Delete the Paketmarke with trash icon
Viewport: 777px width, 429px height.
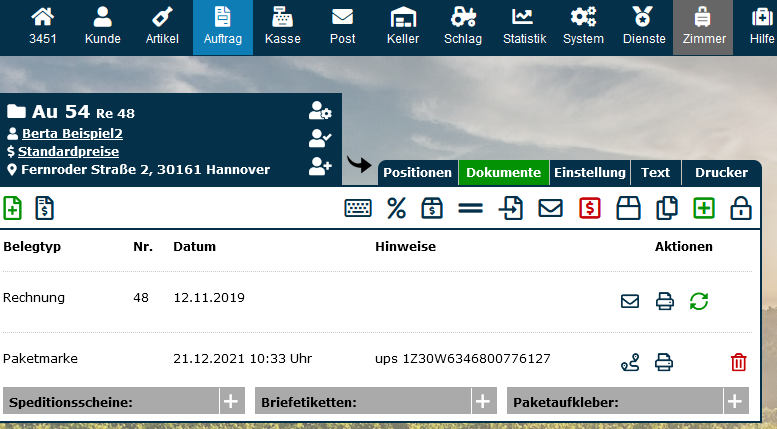tap(738, 362)
